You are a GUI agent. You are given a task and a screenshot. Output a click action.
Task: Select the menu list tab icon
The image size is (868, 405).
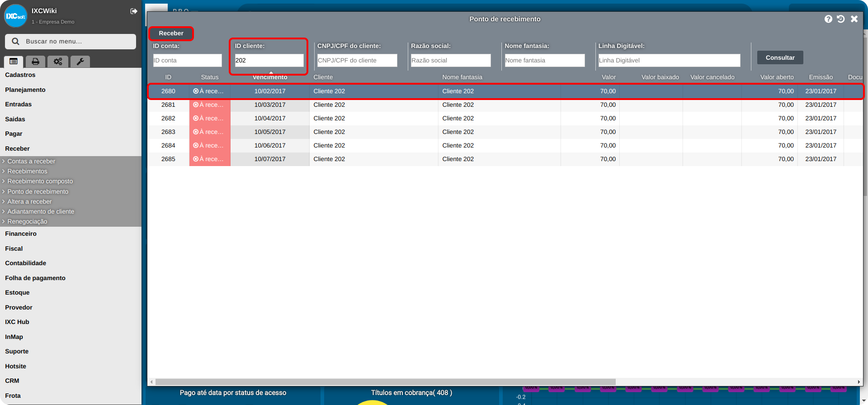pyautogui.click(x=14, y=62)
